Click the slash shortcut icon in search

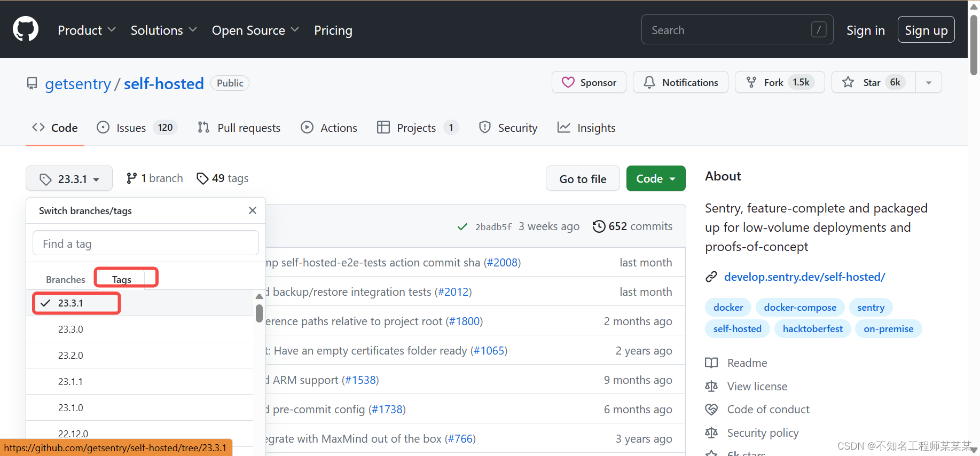819,29
